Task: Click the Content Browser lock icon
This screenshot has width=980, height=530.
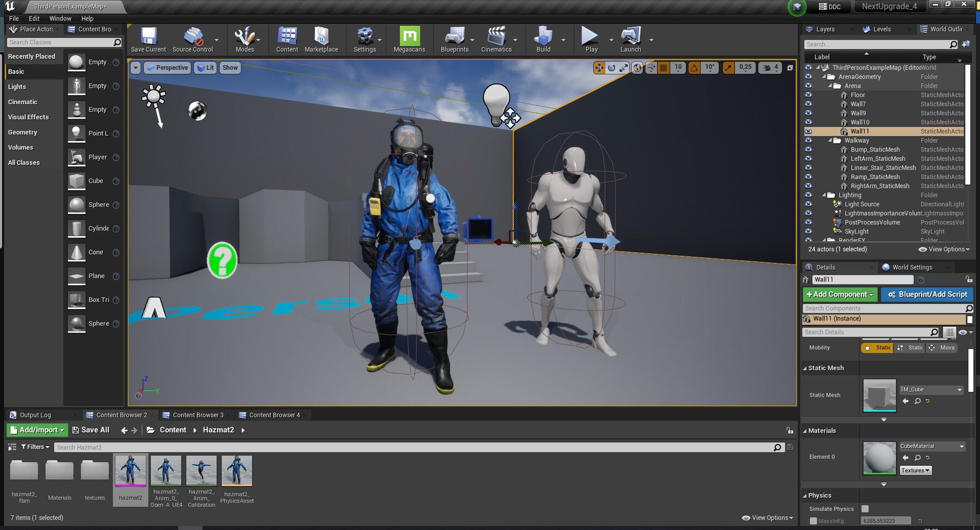Action: click(x=789, y=430)
